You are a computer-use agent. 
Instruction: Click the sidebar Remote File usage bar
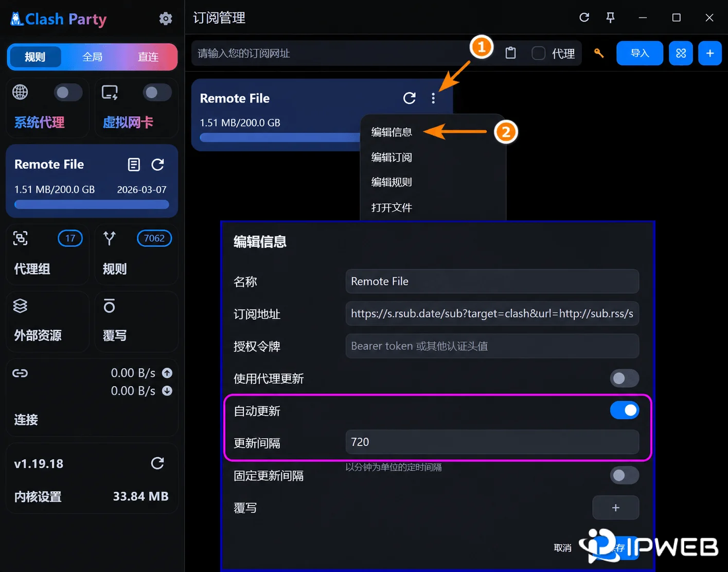[92, 204]
